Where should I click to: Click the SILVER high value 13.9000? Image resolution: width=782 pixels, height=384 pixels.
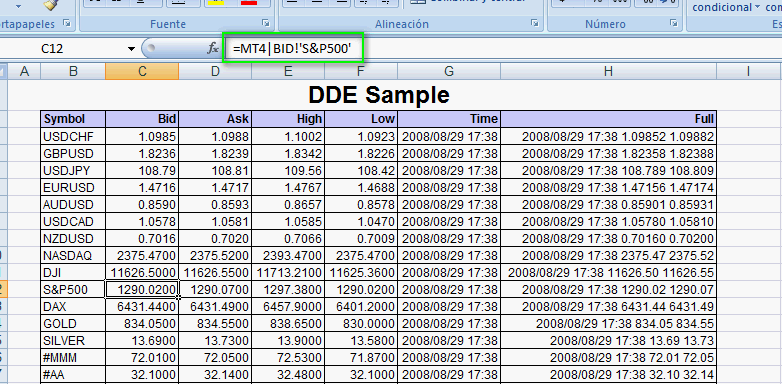[288, 341]
